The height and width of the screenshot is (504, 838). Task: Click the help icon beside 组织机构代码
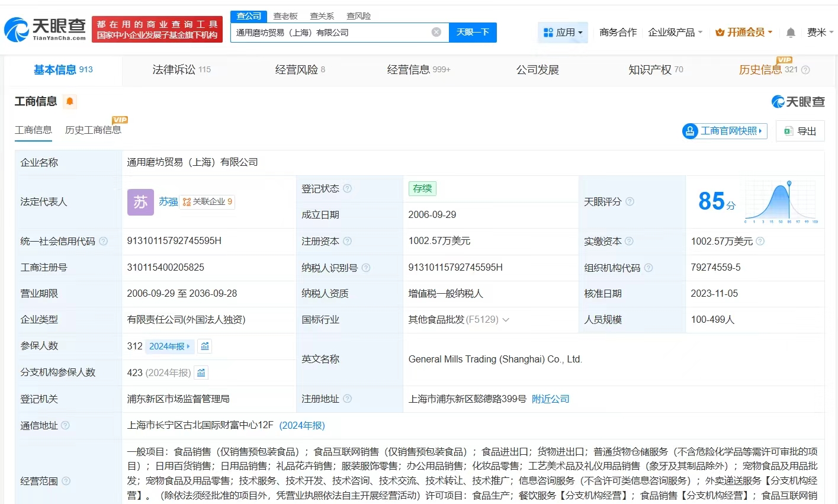(x=648, y=268)
